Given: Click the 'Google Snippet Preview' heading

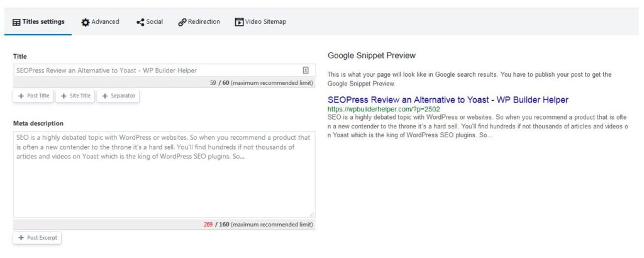Looking at the screenshot, I should 372,55.
